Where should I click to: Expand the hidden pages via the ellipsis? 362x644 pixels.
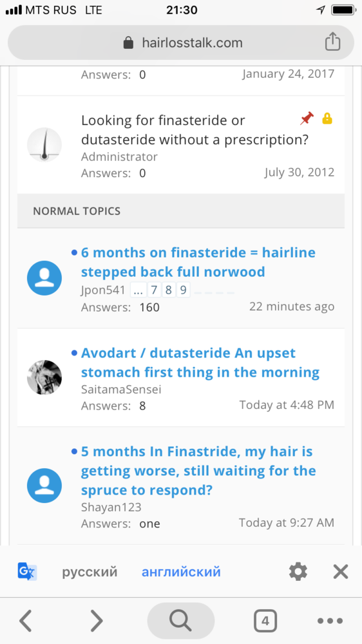click(138, 290)
